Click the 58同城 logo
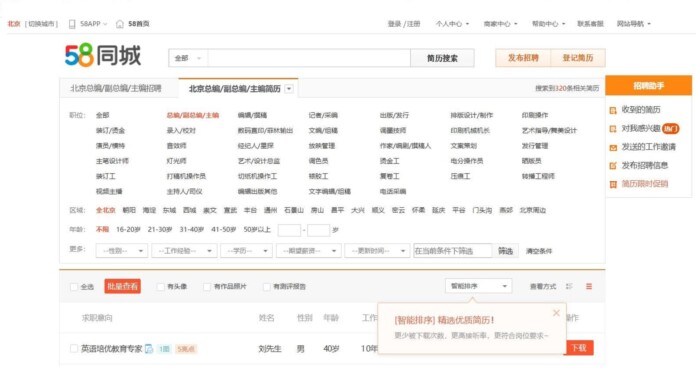Screen dimensions: 696x392 pyautogui.click(x=103, y=55)
